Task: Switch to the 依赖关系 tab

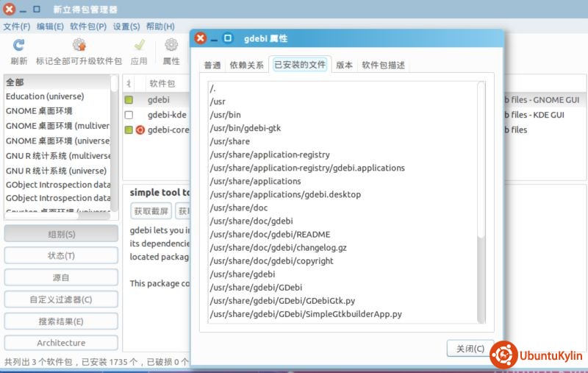Action: (246, 65)
